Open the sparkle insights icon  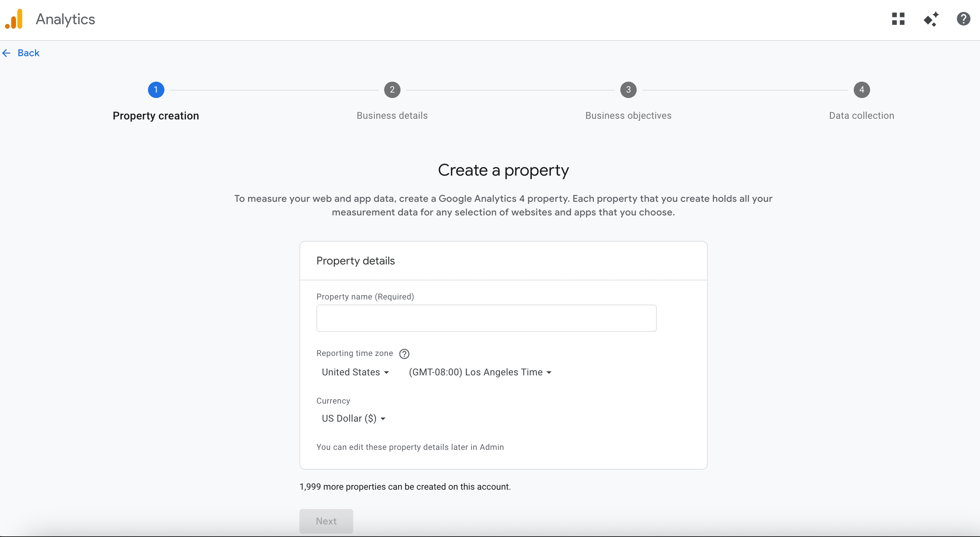tap(931, 19)
